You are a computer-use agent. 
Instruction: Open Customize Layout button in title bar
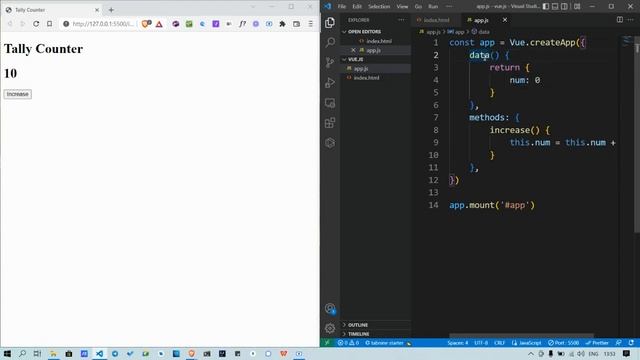point(577,7)
